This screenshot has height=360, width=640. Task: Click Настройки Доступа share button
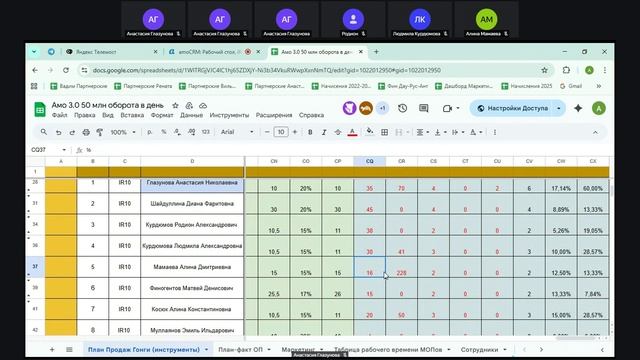[512, 108]
